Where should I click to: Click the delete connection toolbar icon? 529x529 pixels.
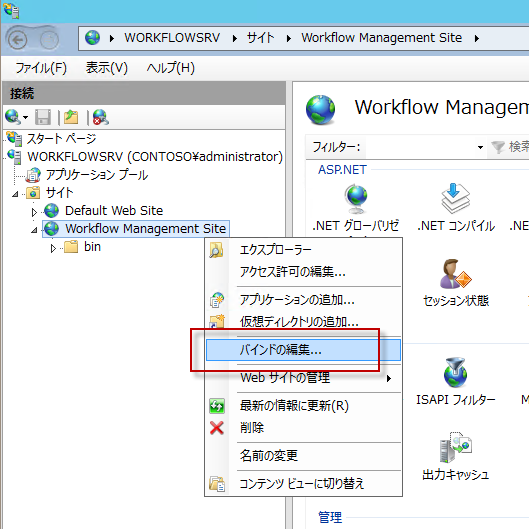[x=100, y=117]
